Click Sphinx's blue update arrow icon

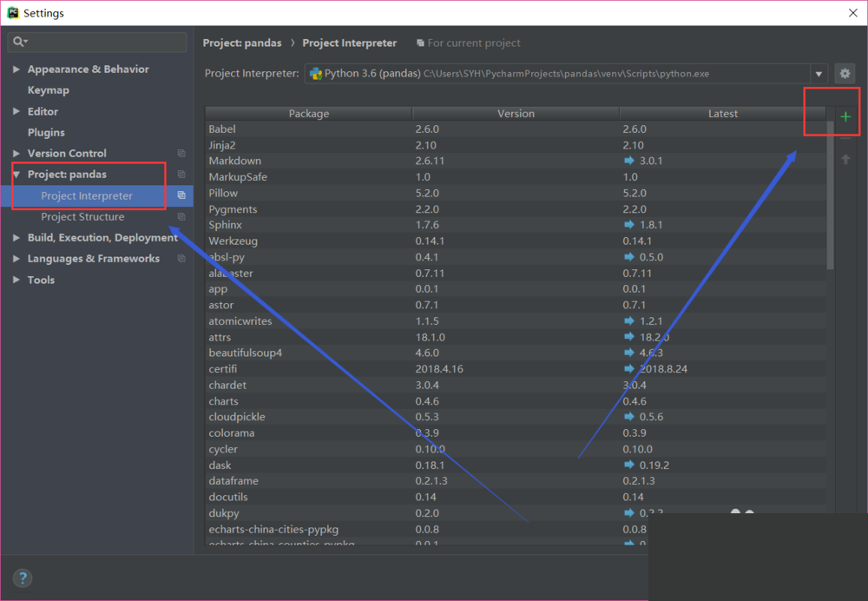(628, 225)
